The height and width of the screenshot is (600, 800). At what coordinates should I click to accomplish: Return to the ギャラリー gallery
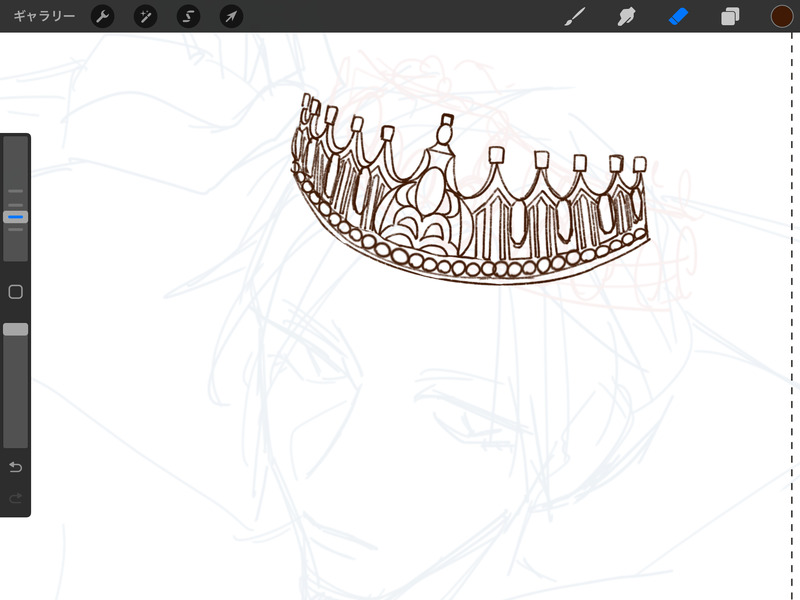(x=44, y=16)
